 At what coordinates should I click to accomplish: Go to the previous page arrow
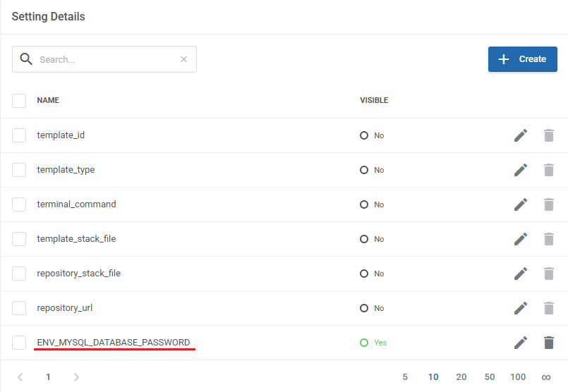[20, 377]
